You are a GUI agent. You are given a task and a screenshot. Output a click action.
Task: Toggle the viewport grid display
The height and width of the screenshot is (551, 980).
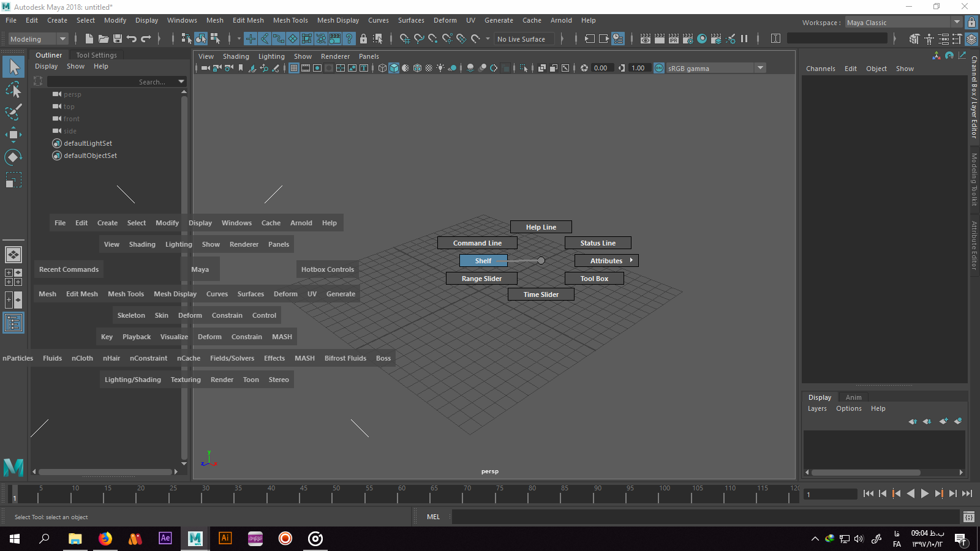click(x=294, y=68)
